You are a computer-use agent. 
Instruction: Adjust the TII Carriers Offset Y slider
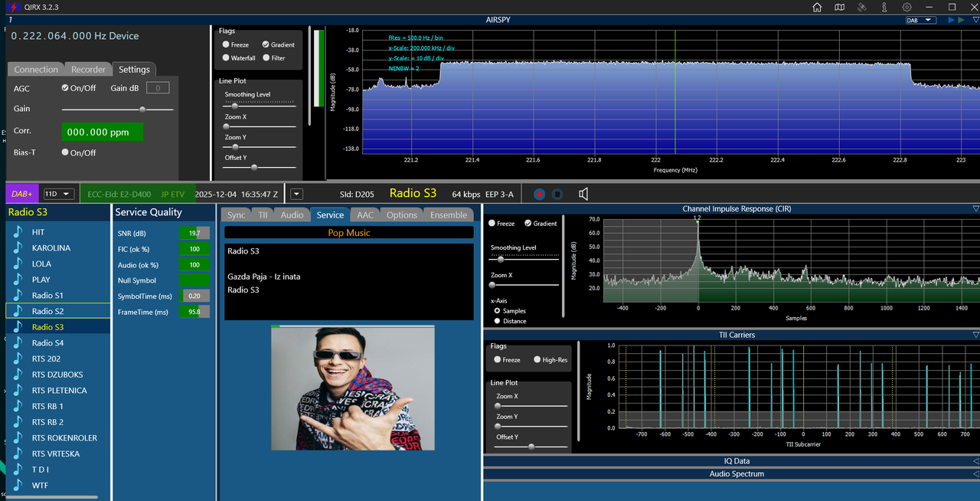[532, 446]
